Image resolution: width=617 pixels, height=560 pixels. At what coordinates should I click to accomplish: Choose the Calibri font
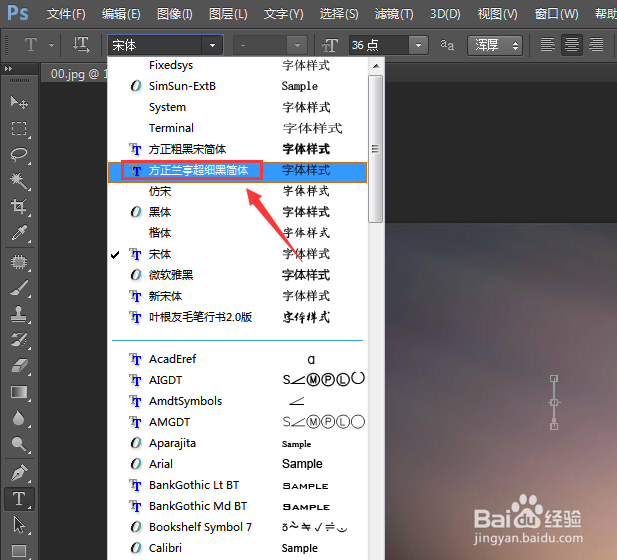point(237,548)
